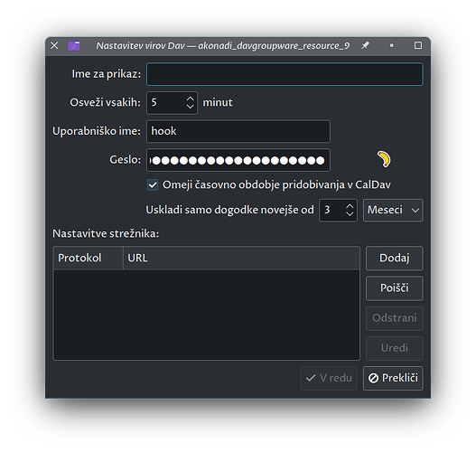Cancel with the Prekliči button

pyautogui.click(x=393, y=378)
